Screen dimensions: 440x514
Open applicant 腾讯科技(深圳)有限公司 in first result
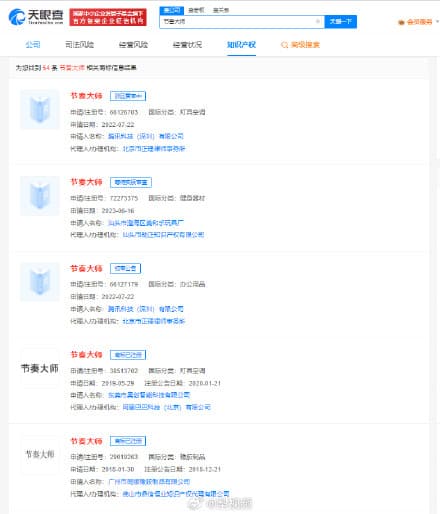coord(146,136)
